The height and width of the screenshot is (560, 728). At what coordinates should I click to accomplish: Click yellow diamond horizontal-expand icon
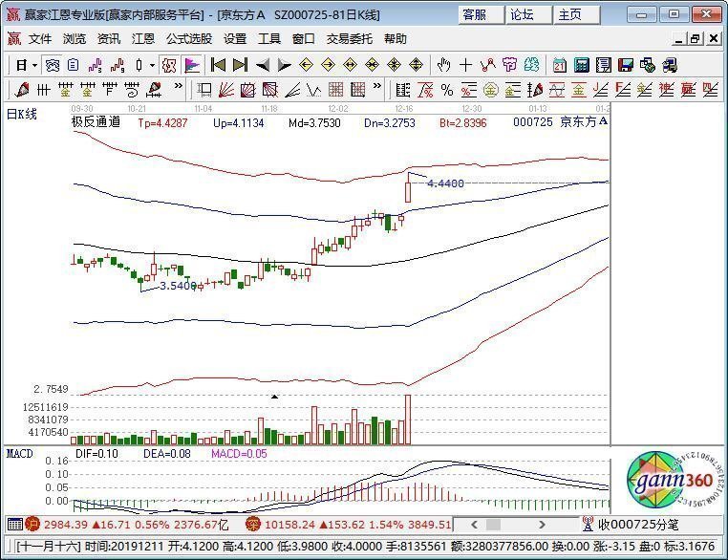tap(350, 65)
